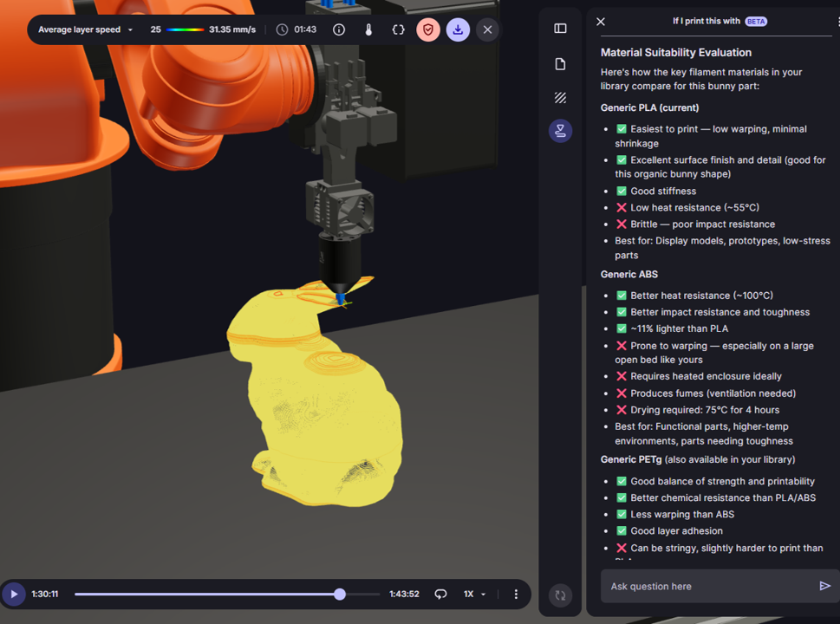Click the simulation timeline slider handle
Viewport: 840px width, 624px height.
[340, 594]
